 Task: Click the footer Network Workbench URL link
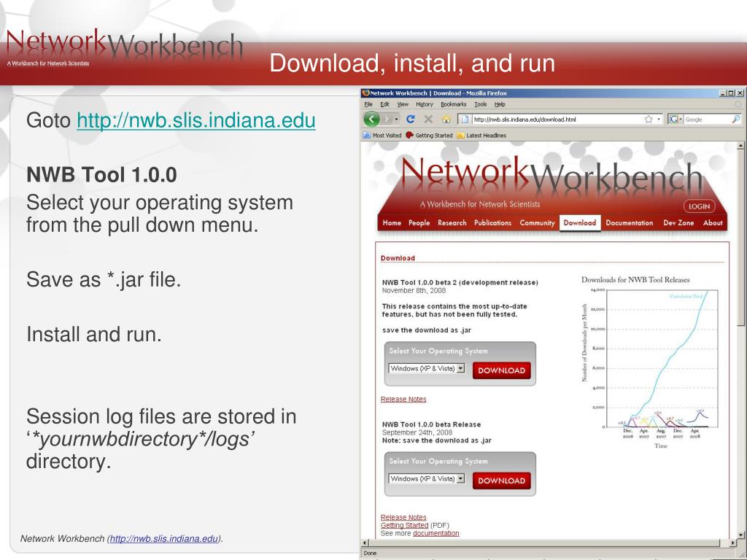(164, 539)
